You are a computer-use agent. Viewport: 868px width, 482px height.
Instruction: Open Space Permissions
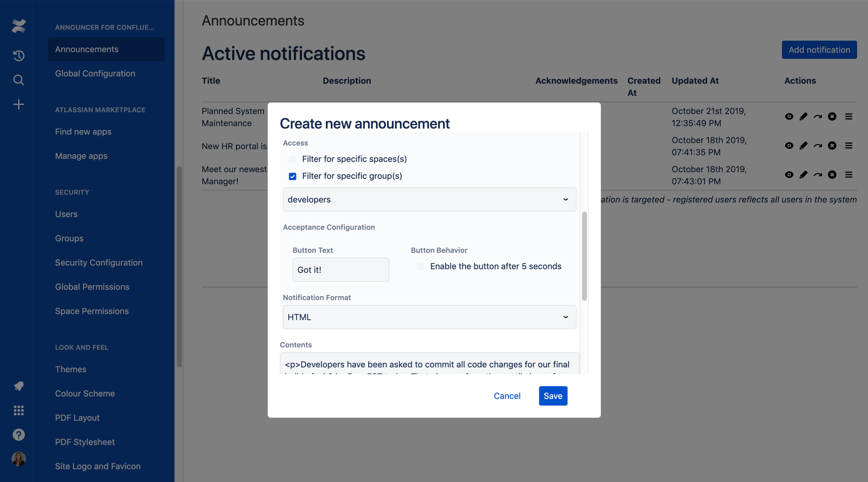tap(92, 311)
